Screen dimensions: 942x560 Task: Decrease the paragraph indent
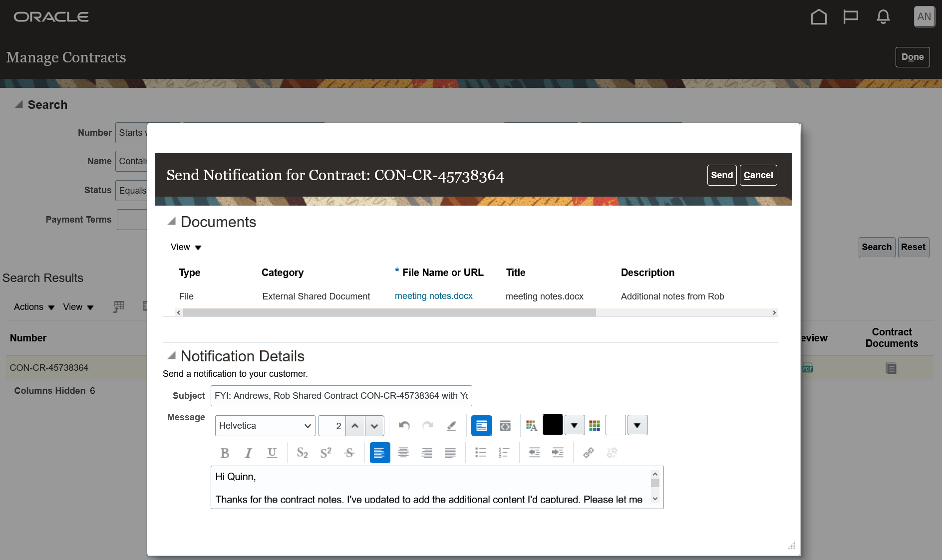click(x=534, y=453)
